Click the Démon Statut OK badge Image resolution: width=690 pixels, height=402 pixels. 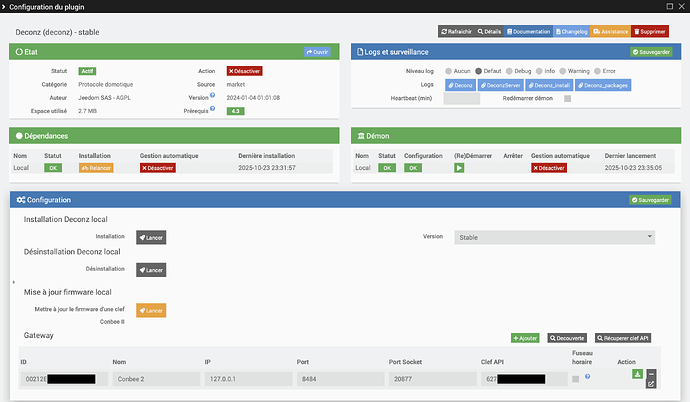[x=387, y=168]
